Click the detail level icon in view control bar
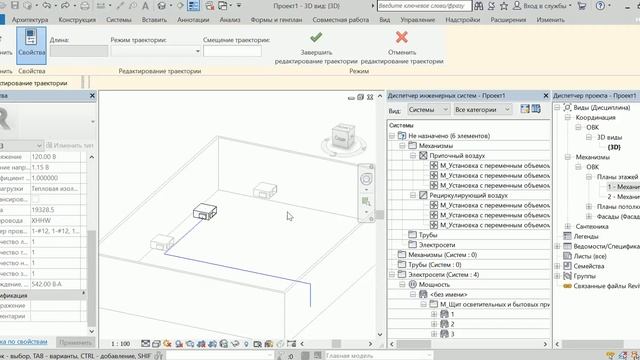Image resolution: width=640 pixels, height=360 pixels. point(145,344)
